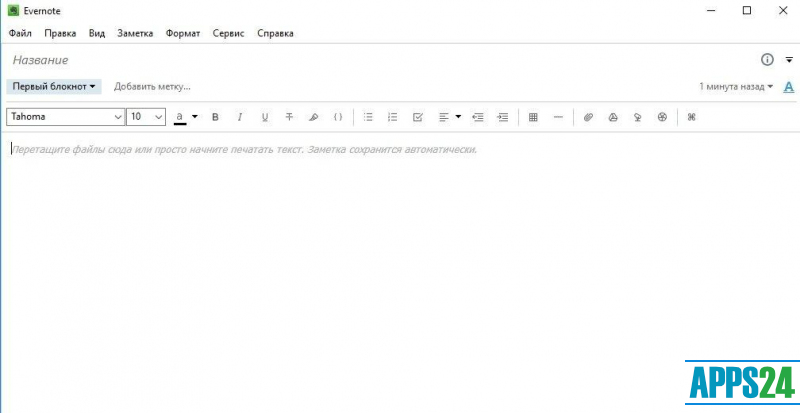
Task: Insert a bulleted list
Action: coord(368,117)
